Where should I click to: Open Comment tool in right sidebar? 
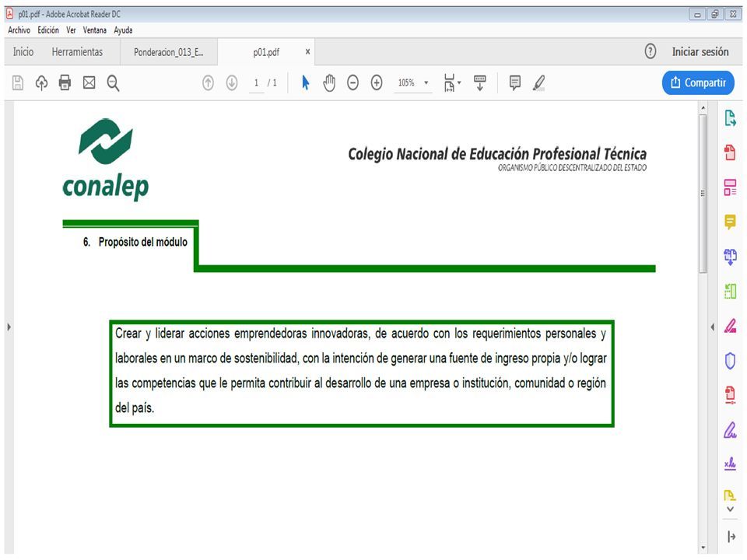[730, 222]
